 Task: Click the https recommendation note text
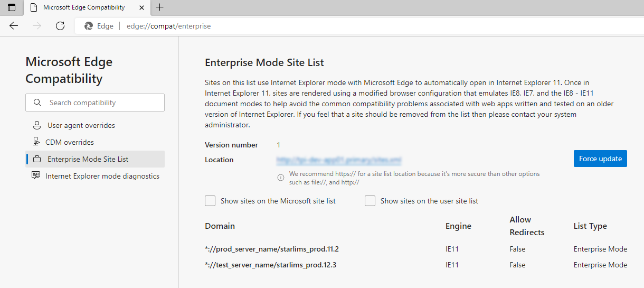point(414,178)
